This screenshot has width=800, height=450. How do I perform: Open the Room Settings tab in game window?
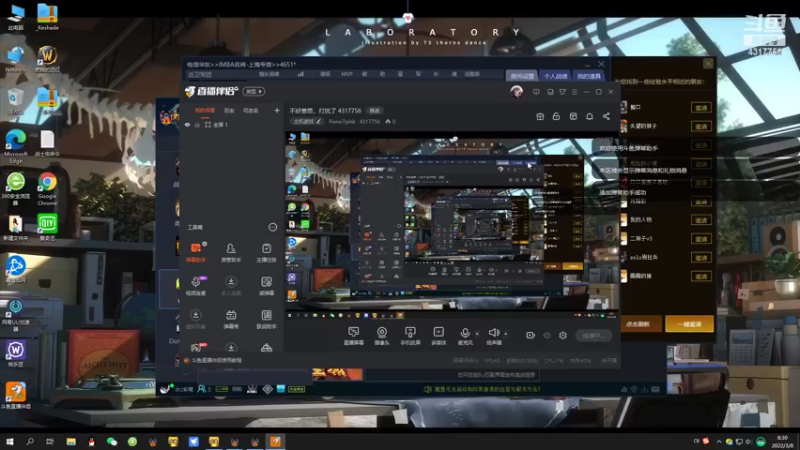(x=522, y=76)
